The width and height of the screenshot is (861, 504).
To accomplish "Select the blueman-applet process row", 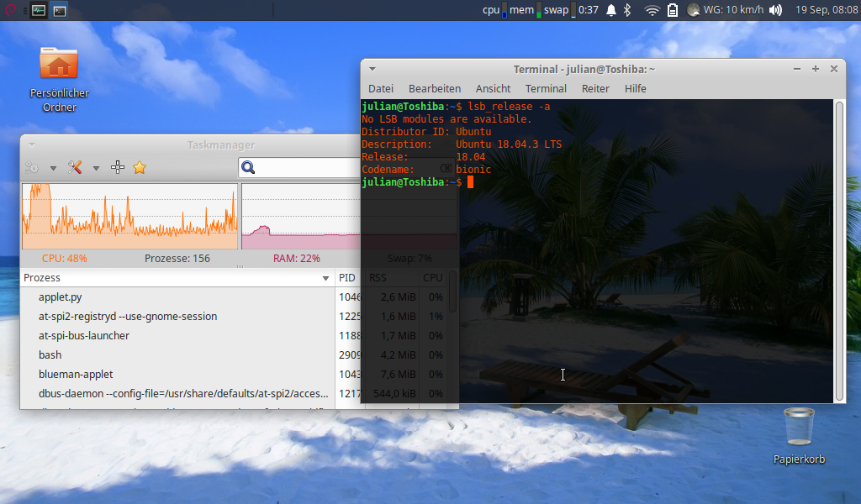I will coord(234,374).
